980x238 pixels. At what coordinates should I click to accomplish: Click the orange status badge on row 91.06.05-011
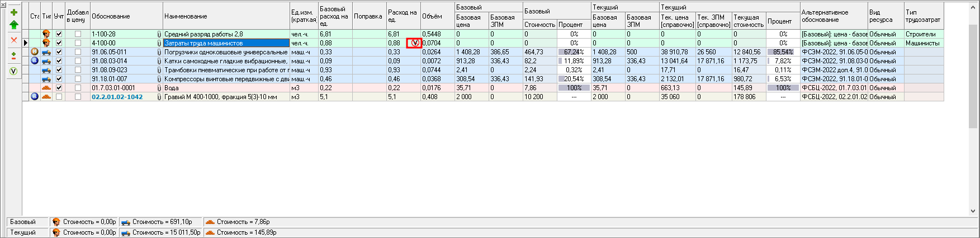(35, 52)
